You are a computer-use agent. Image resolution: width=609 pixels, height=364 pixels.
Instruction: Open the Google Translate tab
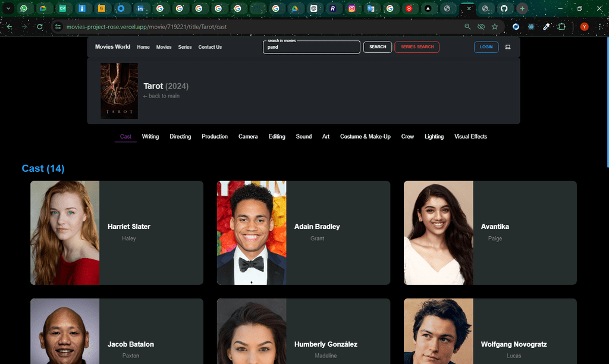(x=371, y=8)
